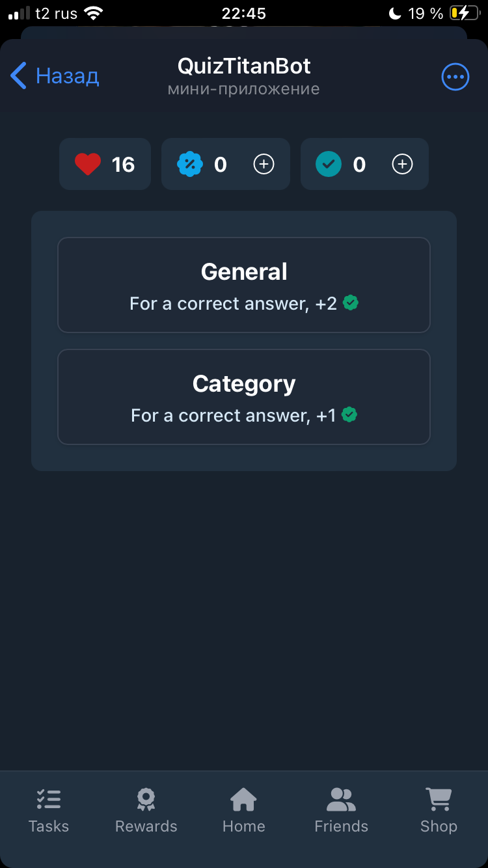Screen dimensions: 488x868
Task: Go back using the Назад link
Action: pyautogui.click(x=55, y=75)
